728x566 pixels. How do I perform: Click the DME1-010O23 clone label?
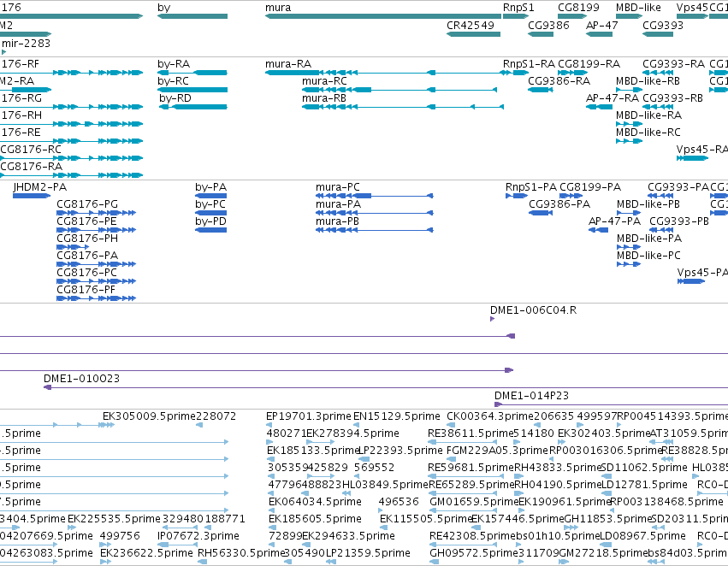point(82,379)
